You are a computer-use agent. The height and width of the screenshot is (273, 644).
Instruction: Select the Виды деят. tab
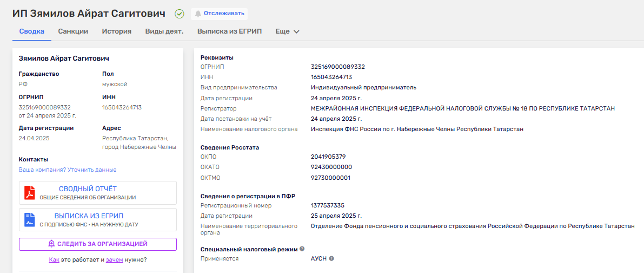[x=164, y=31]
